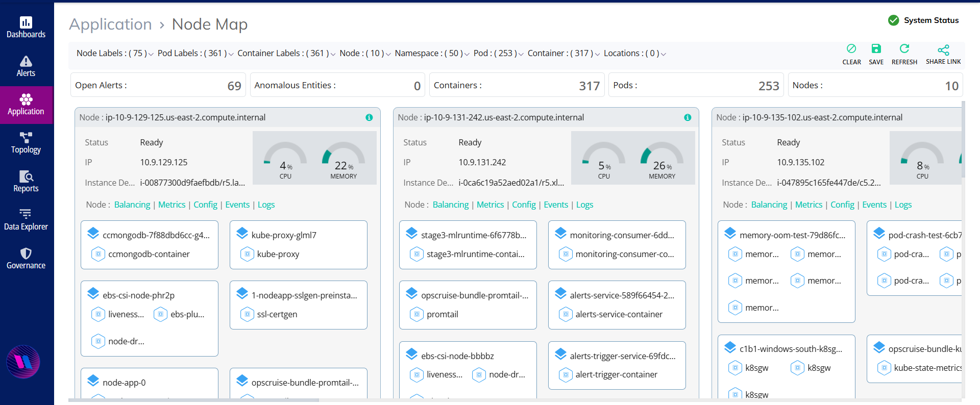Open Config for node ip-10-9-135-102
980x405 pixels.
click(843, 205)
